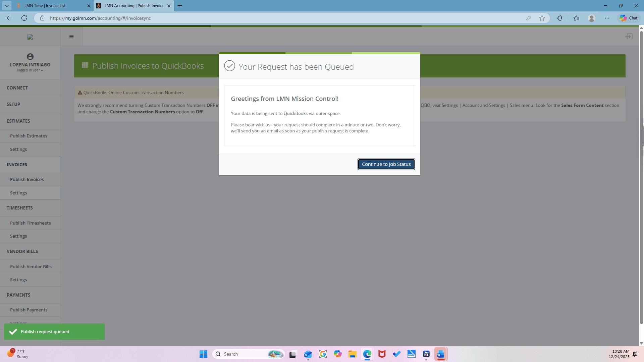
Task: Open browser settings and more menu
Action: pyautogui.click(x=607, y=18)
